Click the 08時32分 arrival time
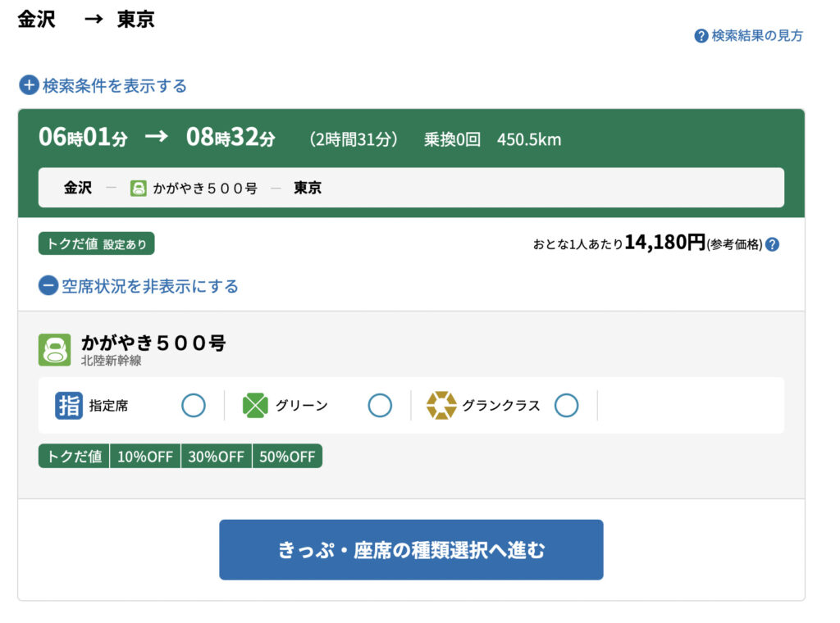 click(x=231, y=137)
